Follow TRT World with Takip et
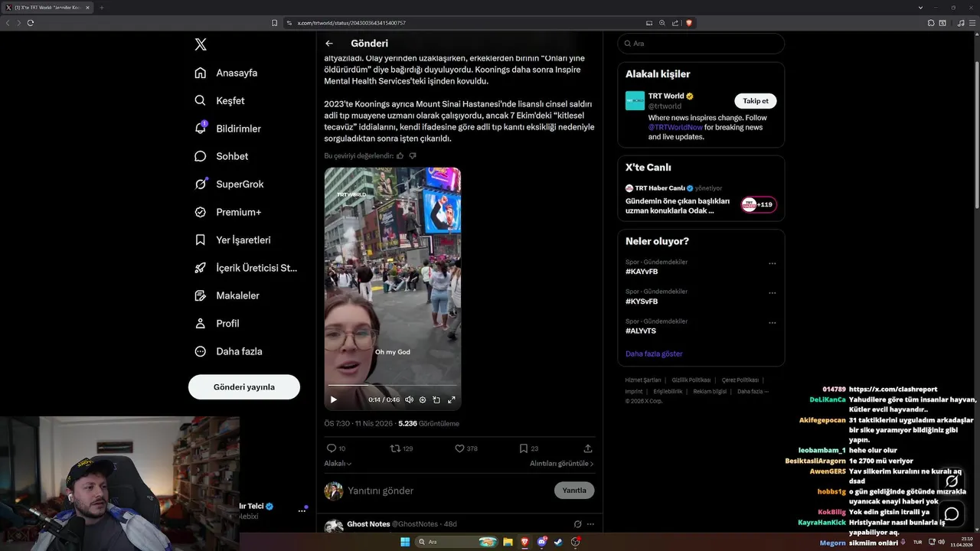 [x=756, y=101]
